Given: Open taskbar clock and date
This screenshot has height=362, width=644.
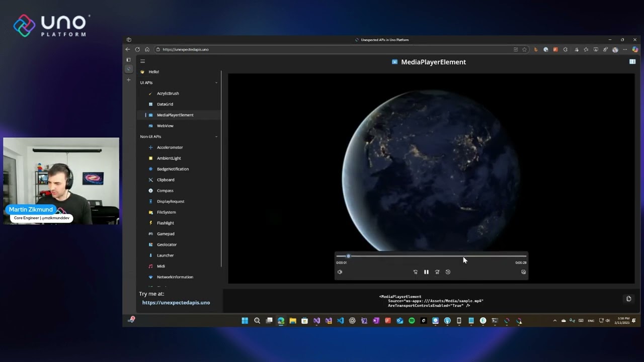Looking at the screenshot, I should pyautogui.click(x=622, y=321).
